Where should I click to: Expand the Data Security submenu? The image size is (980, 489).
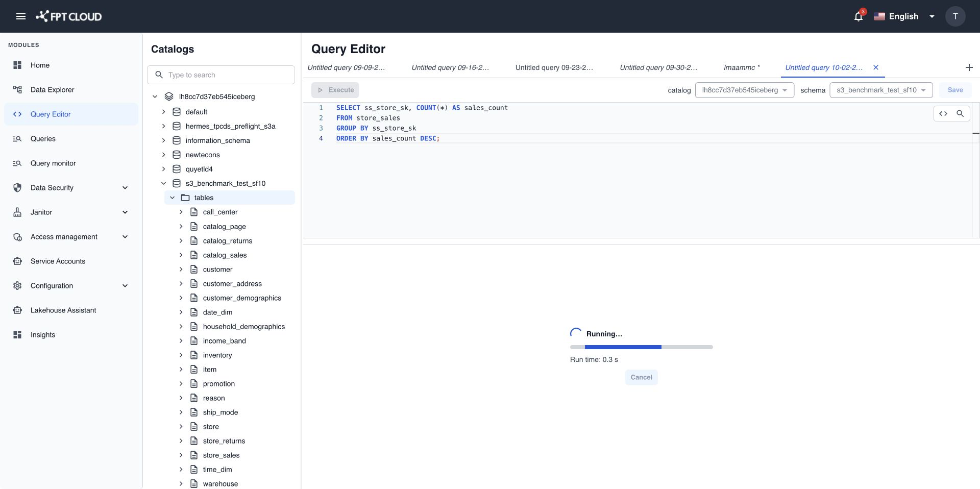(x=125, y=188)
